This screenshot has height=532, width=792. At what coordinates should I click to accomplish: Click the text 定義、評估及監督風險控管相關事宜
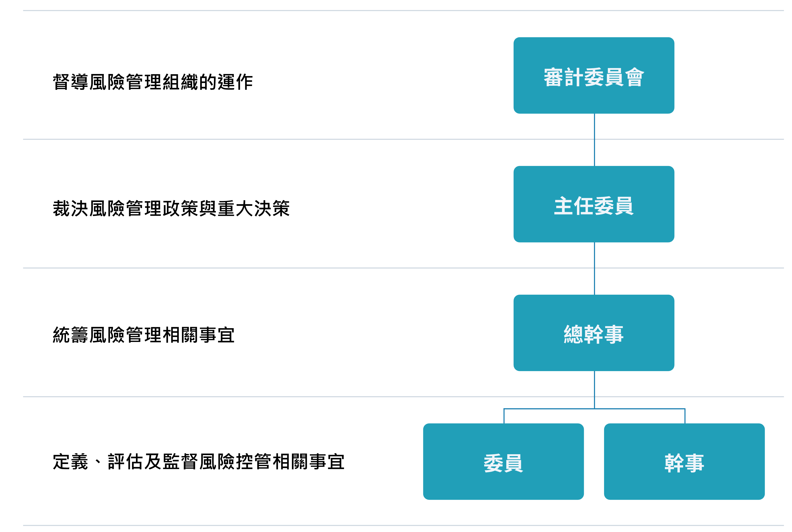[x=199, y=461]
